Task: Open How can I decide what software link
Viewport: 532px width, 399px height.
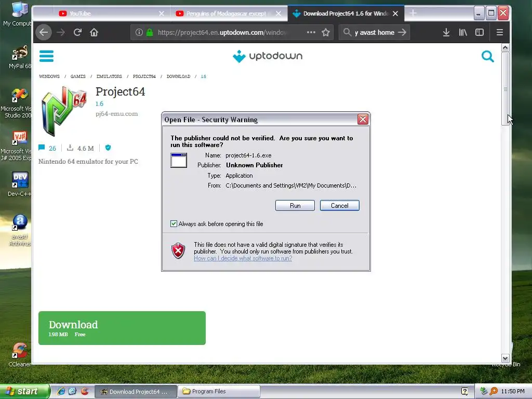Action: click(243, 258)
